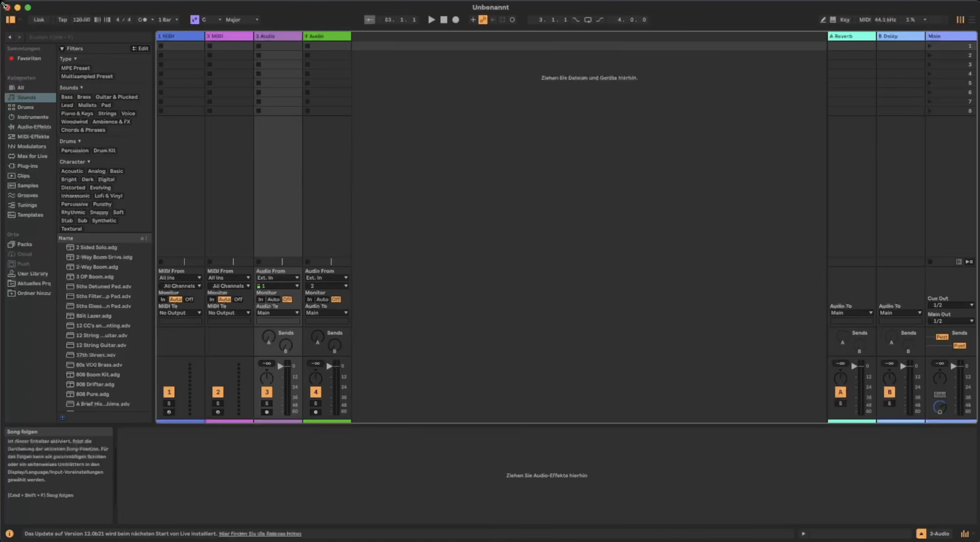Screen dimensions: 980x542
Task: Open the MIDI From dropdown on track 1
Action: coord(180,278)
